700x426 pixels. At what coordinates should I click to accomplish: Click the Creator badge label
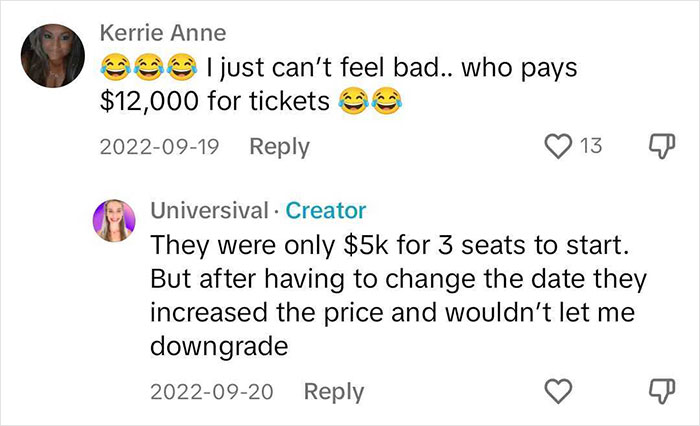326,210
